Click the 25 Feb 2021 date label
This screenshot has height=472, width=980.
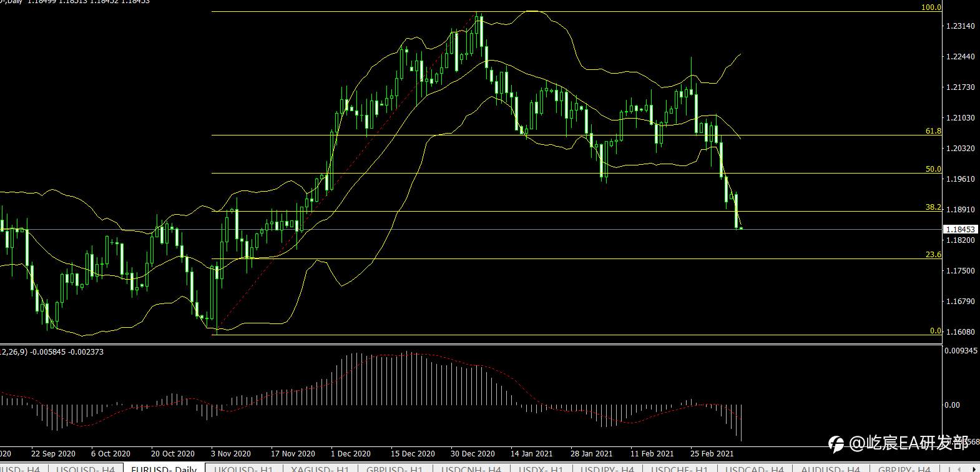[x=712, y=454]
